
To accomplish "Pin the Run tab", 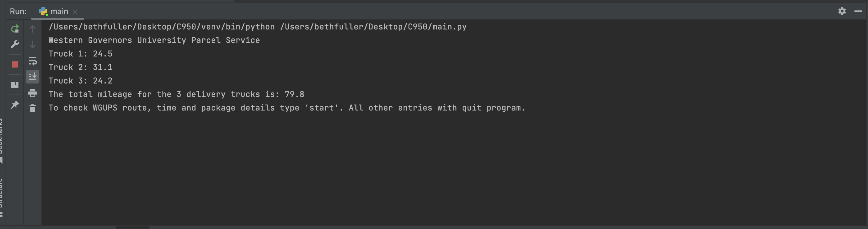I will click(x=15, y=105).
